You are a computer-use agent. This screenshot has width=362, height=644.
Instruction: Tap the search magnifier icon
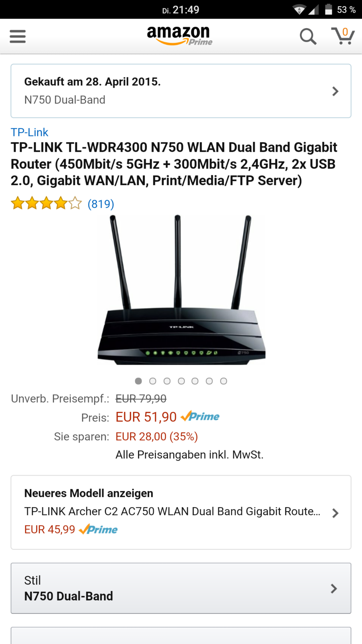(308, 36)
